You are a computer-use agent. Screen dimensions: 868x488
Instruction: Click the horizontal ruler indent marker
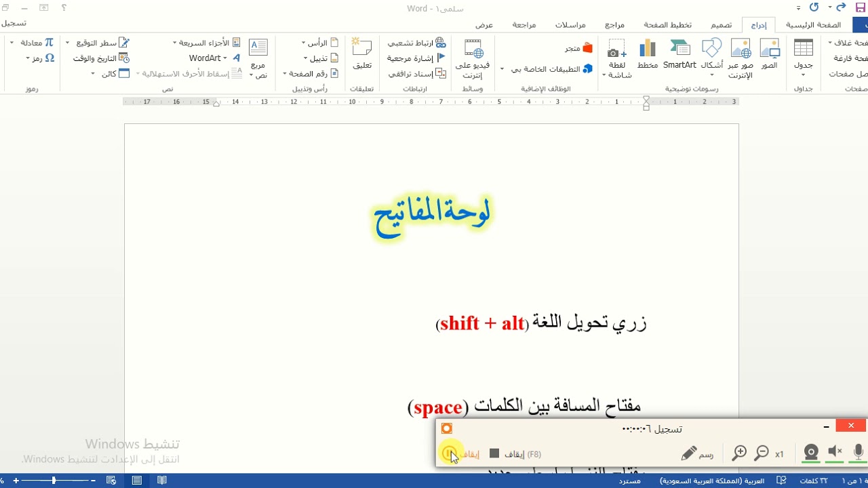point(646,102)
